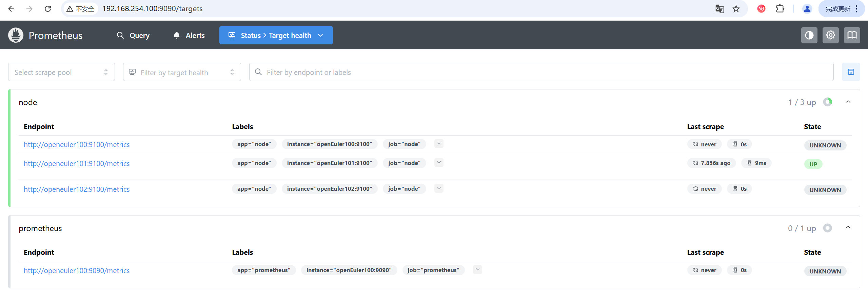Click the 1 / 3 up count
Image resolution: width=868 pixels, height=307 pixels.
point(802,102)
